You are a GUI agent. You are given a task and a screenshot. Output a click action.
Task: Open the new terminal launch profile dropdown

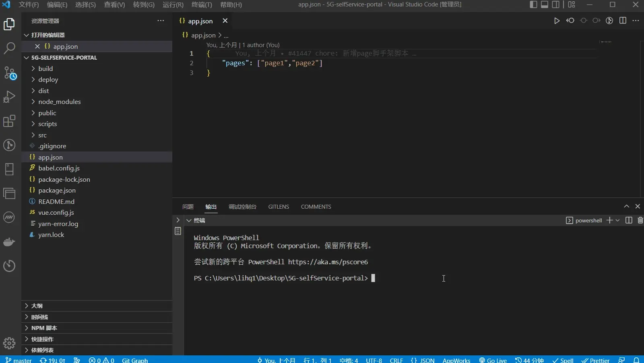[618, 220]
